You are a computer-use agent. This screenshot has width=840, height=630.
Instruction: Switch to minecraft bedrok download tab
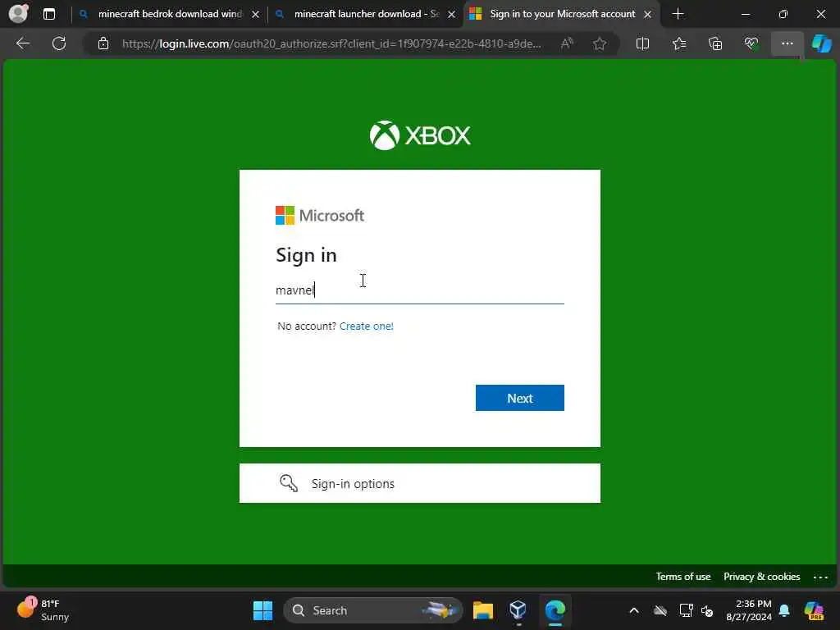coord(169,14)
